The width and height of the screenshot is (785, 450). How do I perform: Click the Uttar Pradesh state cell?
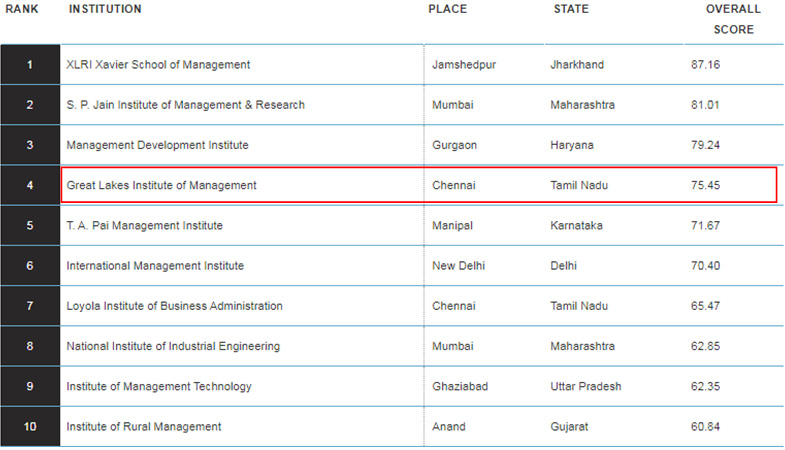[586, 386]
